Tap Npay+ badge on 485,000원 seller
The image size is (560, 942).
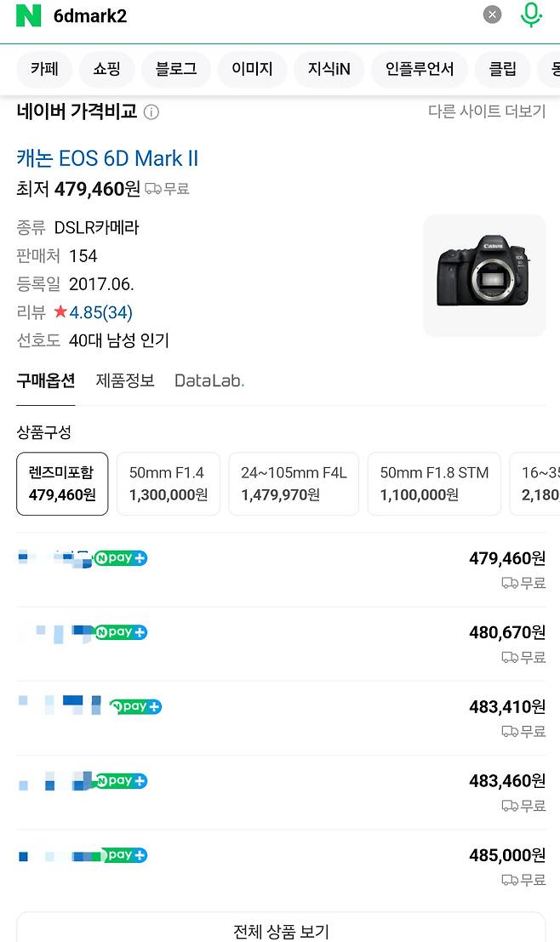(x=124, y=855)
